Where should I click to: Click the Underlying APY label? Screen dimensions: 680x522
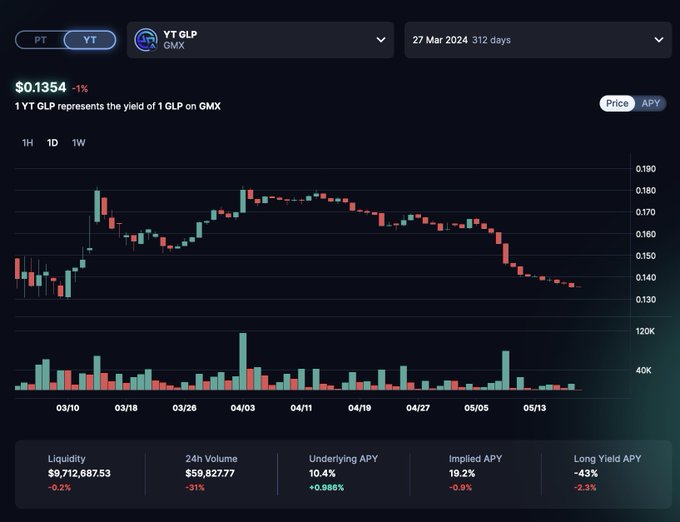point(343,459)
